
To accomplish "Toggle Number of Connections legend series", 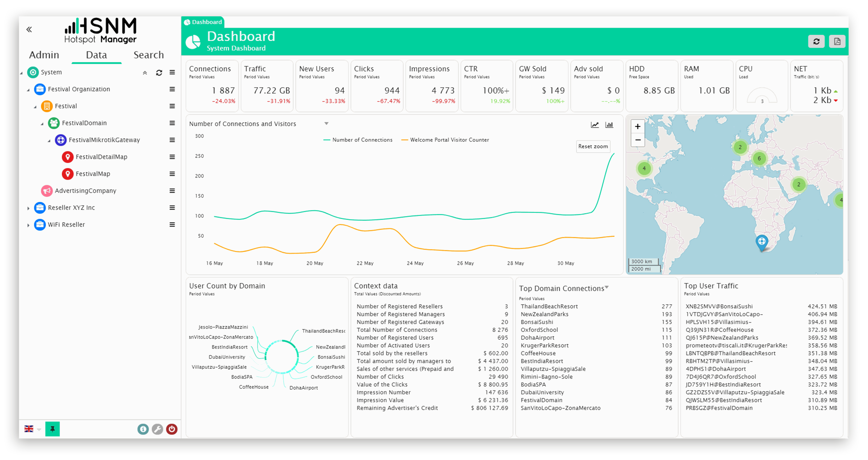I will tap(362, 140).
